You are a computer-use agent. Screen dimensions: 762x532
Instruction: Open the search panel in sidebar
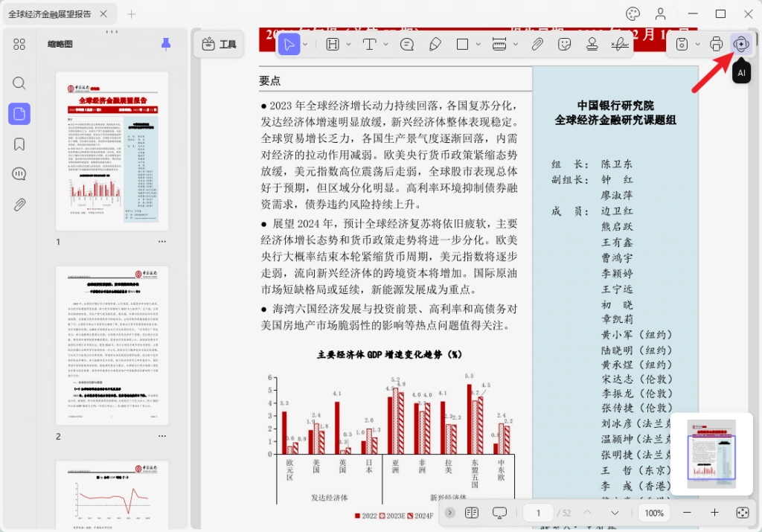19,83
